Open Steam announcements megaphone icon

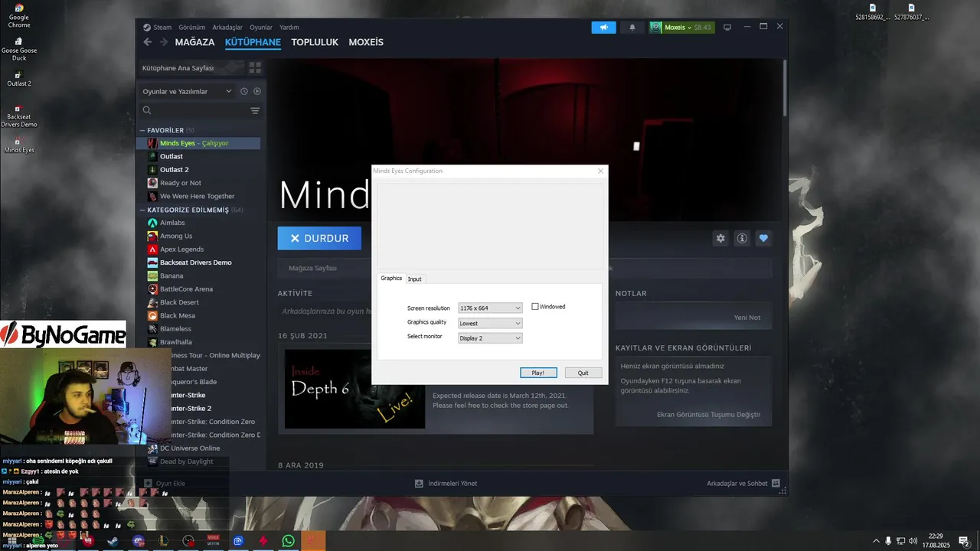click(x=603, y=28)
